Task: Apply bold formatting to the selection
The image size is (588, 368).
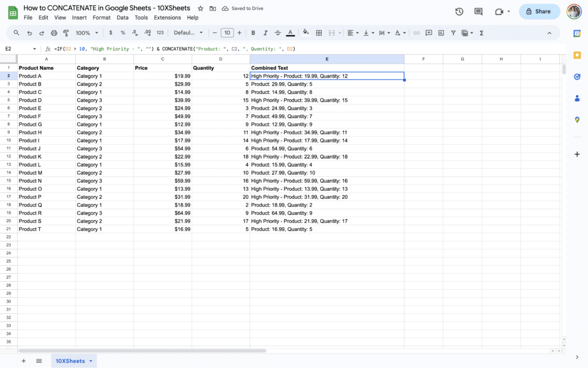Action: 253,33
